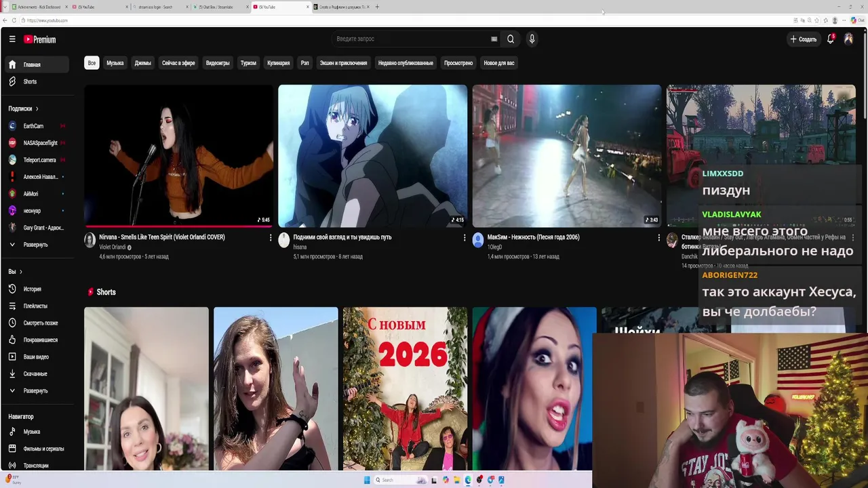Open Ваши видео
This screenshot has height=488, width=868.
pyautogui.click(x=38, y=357)
